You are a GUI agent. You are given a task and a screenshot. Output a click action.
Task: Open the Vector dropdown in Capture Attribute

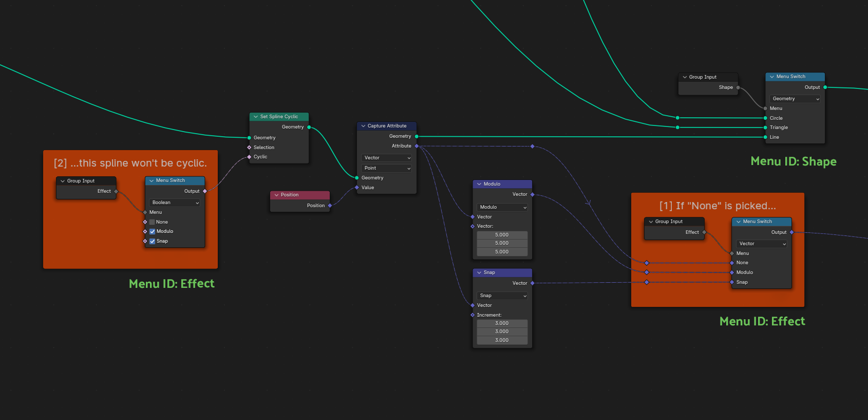coord(387,158)
